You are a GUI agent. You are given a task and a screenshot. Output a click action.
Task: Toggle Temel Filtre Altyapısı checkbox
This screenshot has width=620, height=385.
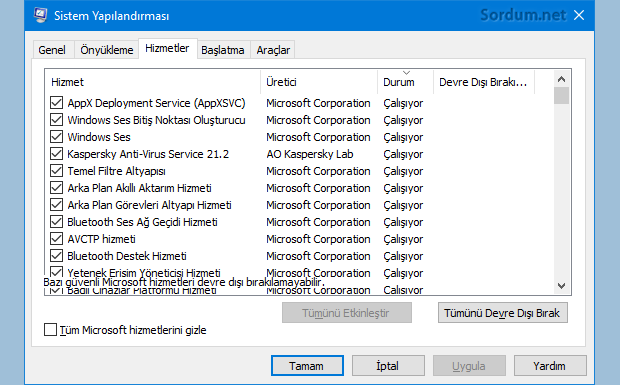click(57, 171)
